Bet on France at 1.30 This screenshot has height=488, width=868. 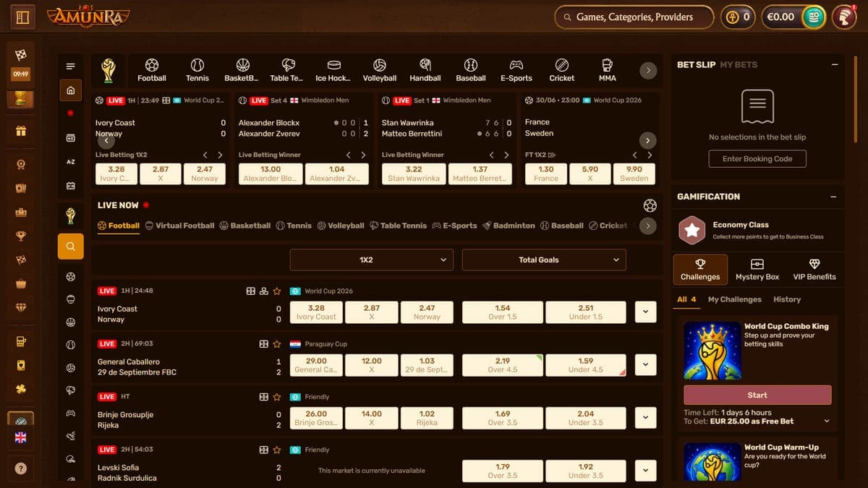click(x=546, y=174)
